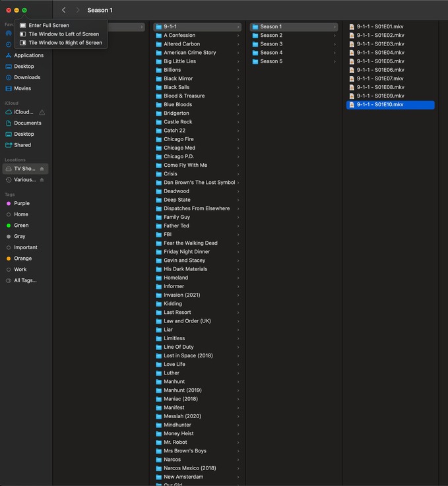Open Movies in the sidebar
Image resolution: width=448 pixels, height=486 pixels.
(x=25, y=88)
